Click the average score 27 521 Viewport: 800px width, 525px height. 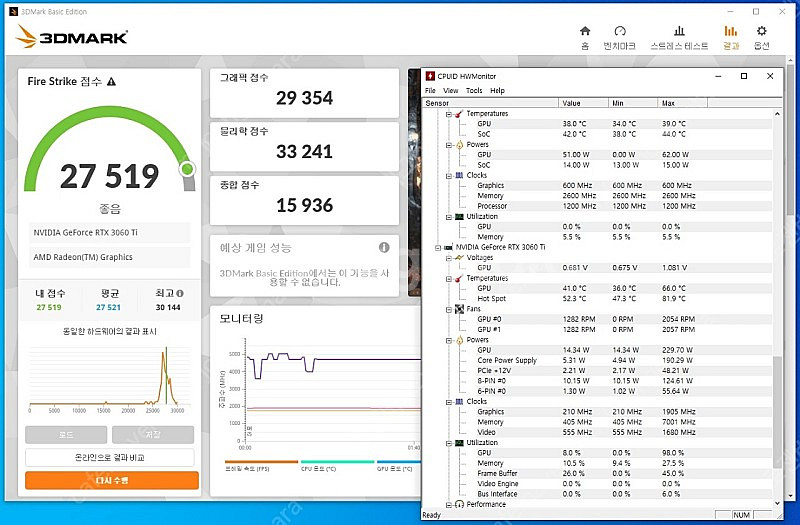tap(108, 308)
